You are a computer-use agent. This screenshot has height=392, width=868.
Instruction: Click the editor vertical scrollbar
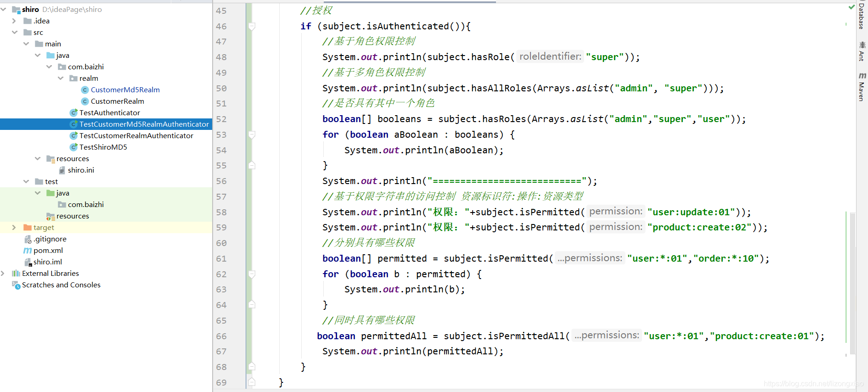coord(852,284)
